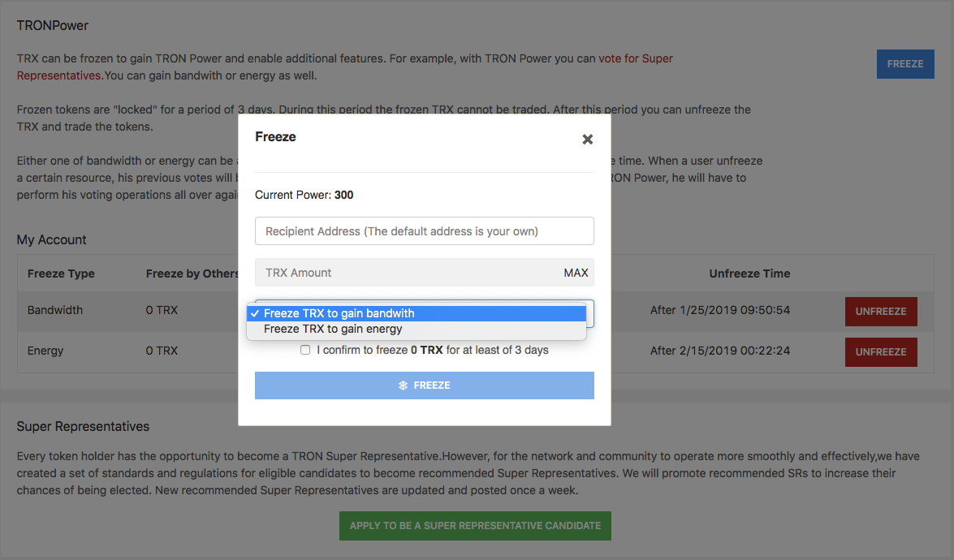
Task: Unfreeze the Energy row
Action: [881, 352]
